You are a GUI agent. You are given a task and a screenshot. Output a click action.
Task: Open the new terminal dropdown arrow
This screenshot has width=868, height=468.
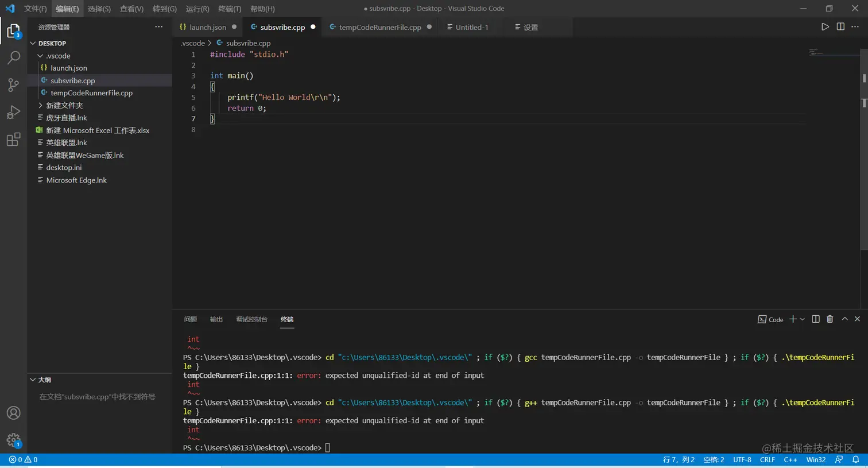803,319
